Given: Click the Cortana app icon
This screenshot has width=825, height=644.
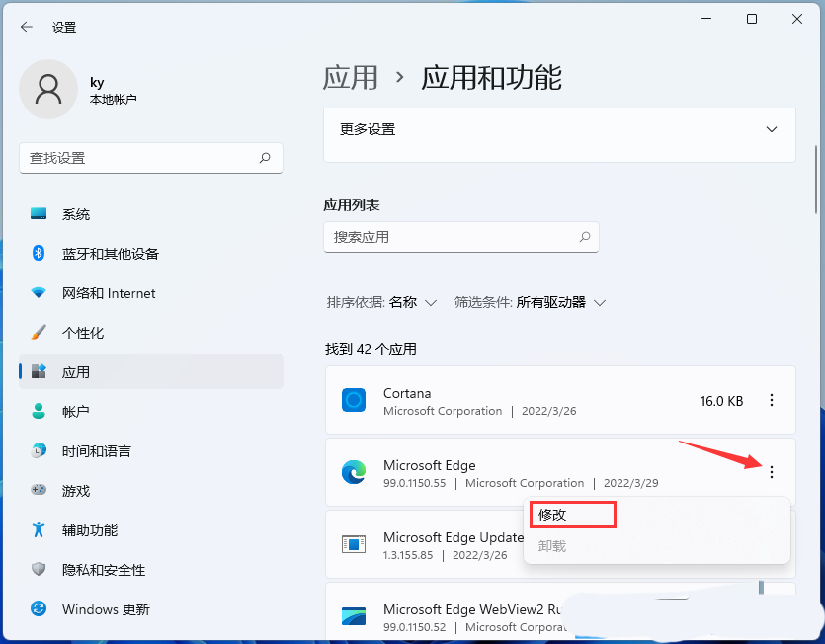Looking at the screenshot, I should [354, 401].
